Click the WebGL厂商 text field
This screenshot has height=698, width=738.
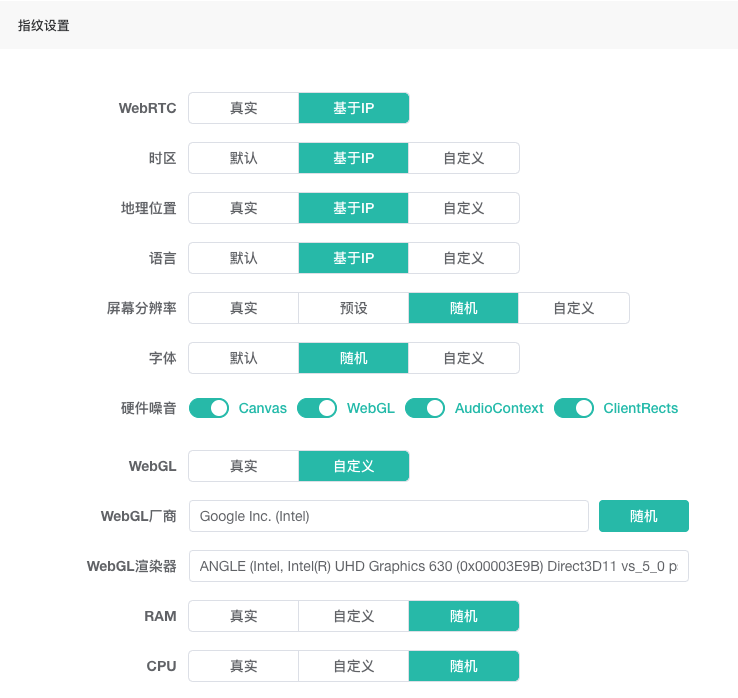[388, 516]
